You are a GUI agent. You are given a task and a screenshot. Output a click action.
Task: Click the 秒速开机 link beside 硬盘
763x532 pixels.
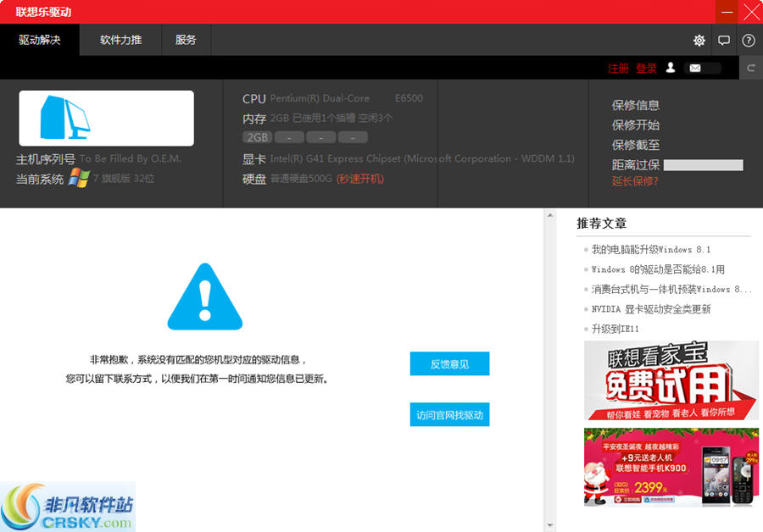tap(363, 180)
